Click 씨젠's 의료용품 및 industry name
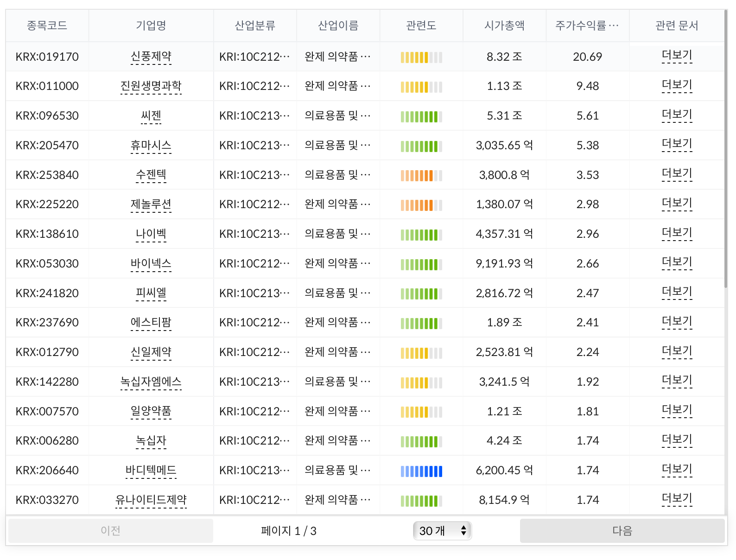This screenshot has width=736, height=560. pyautogui.click(x=338, y=116)
